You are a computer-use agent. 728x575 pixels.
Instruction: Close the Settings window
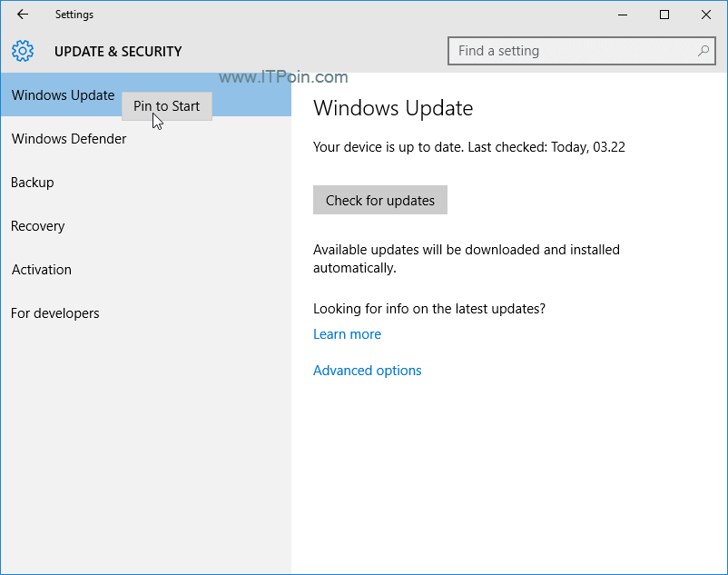pos(706,15)
